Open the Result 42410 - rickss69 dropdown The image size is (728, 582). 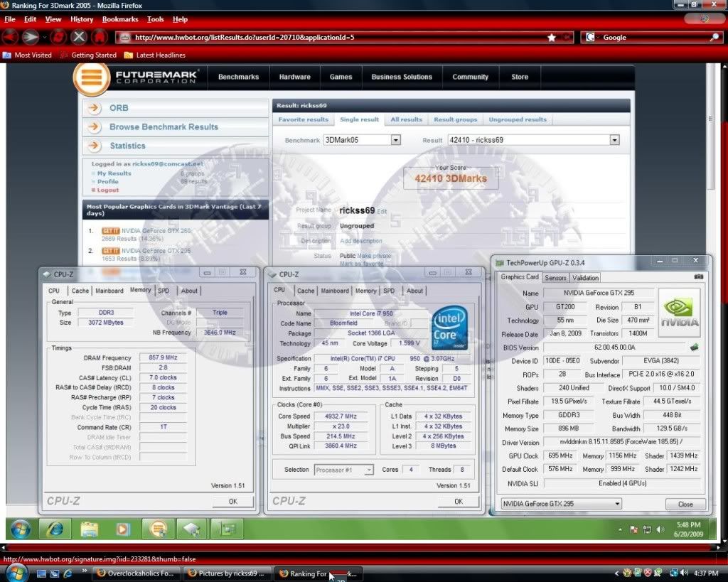(533, 140)
